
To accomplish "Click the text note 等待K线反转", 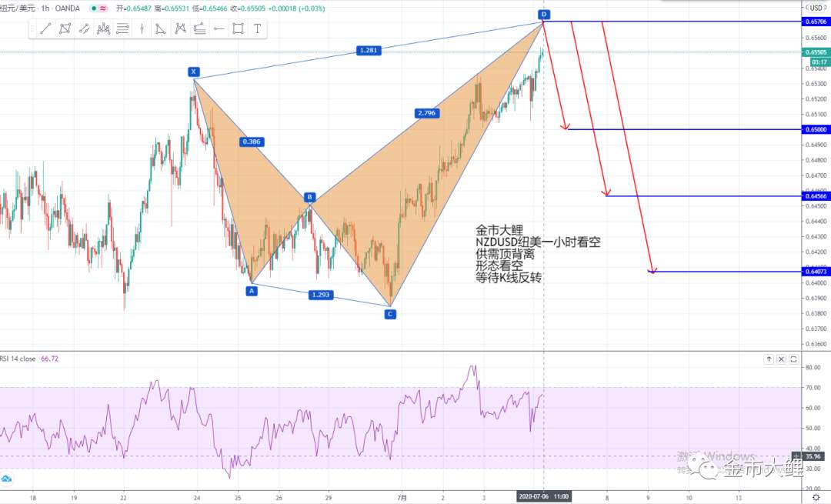I will [x=509, y=278].
